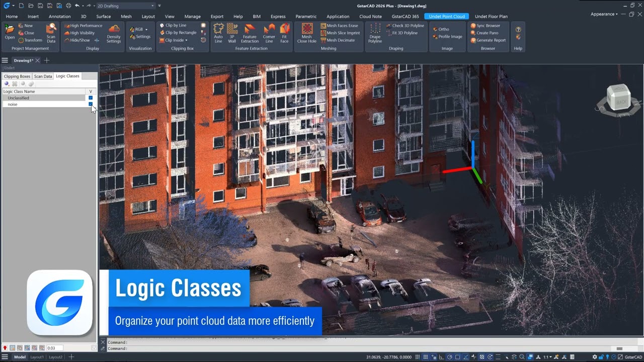Click Mesh Slice Imprint
Screen dimensions: 644x362
340,33
